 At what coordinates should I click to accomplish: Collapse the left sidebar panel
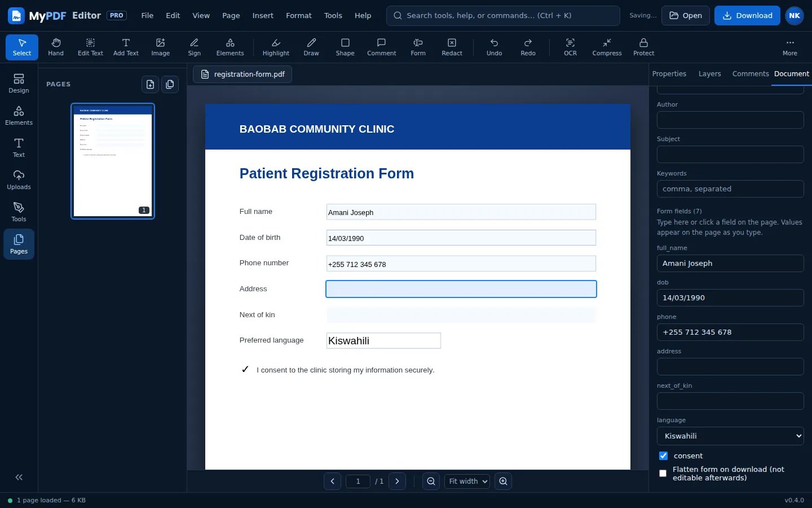coord(19,478)
